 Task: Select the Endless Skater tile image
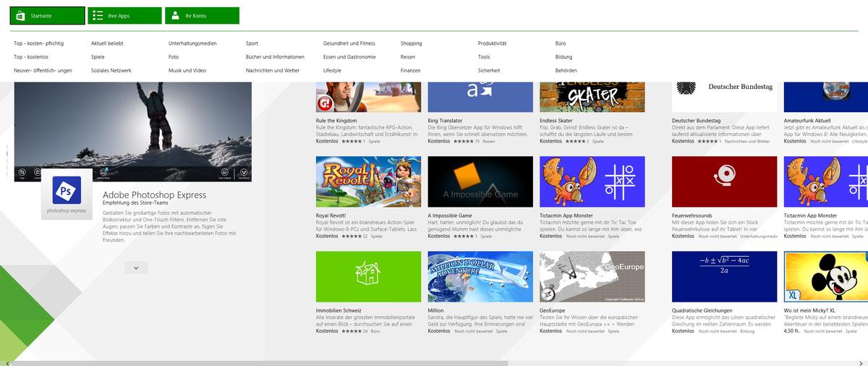pos(592,98)
